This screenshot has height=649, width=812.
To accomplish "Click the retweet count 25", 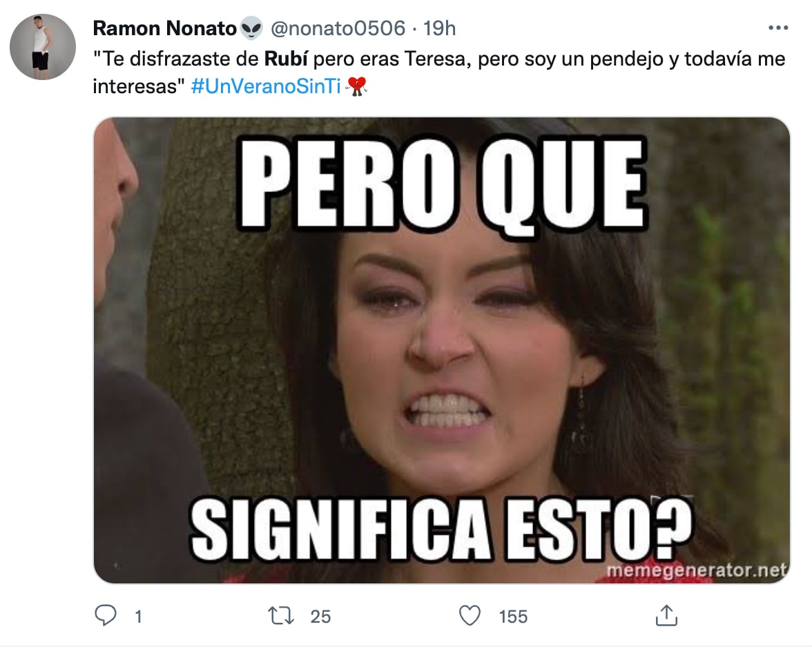I will 320,617.
